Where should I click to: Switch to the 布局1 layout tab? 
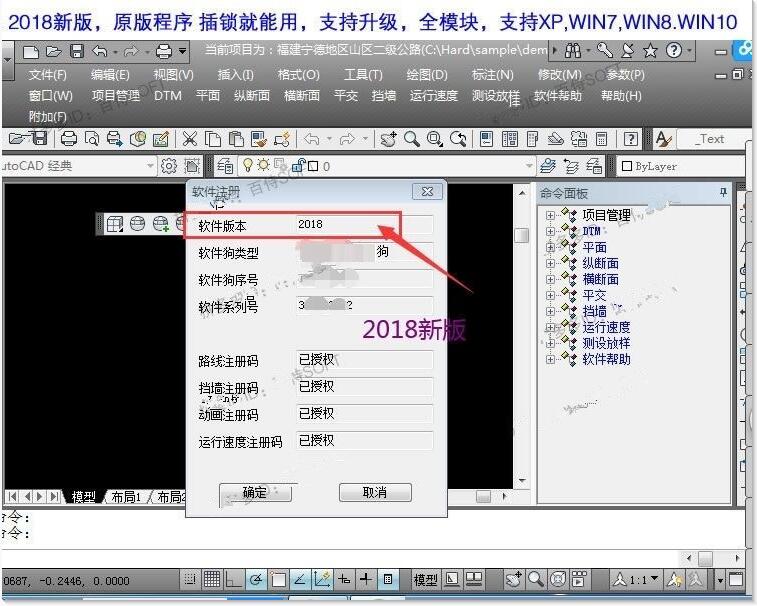click(x=126, y=496)
